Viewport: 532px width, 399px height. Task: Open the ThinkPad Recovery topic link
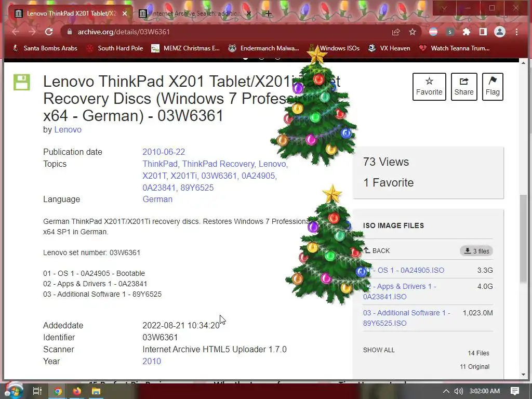point(218,164)
